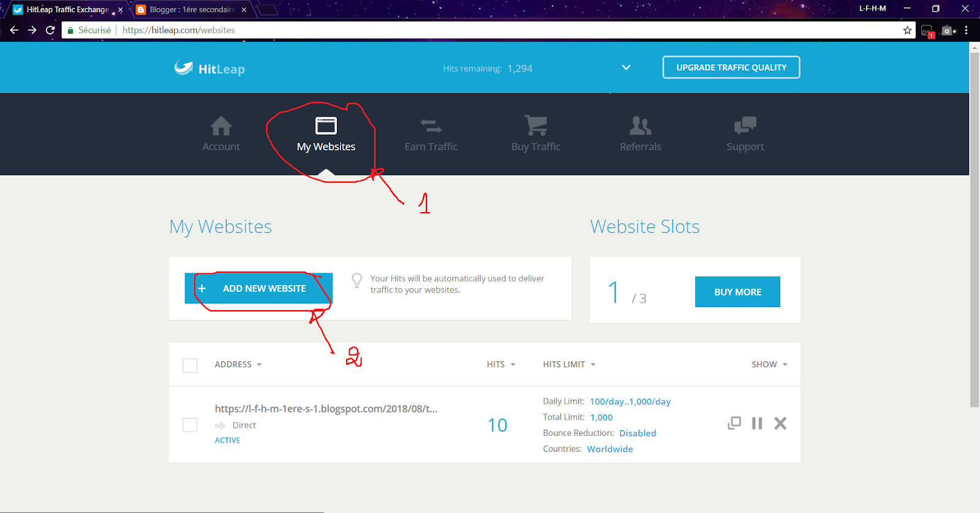Open the HITS LIMIT column dropdown

pyautogui.click(x=569, y=364)
